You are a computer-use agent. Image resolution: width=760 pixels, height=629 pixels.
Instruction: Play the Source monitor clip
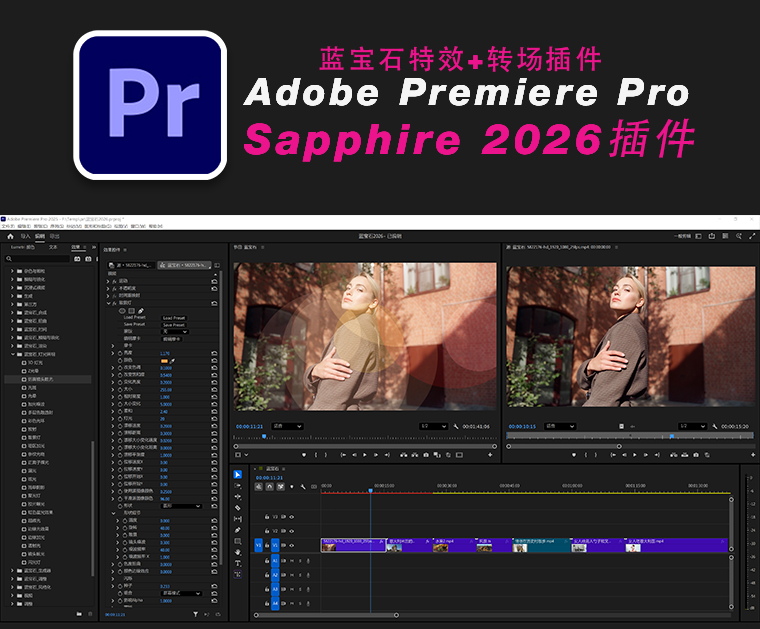pyautogui.click(x=635, y=455)
